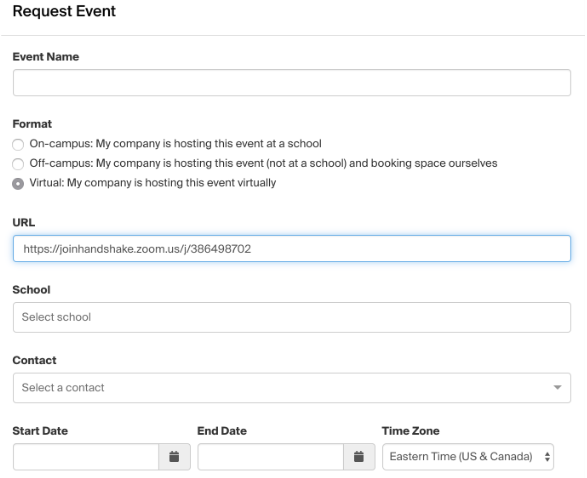Select the Off-campus format radio button
The width and height of the screenshot is (587, 478).
coord(18,164)
